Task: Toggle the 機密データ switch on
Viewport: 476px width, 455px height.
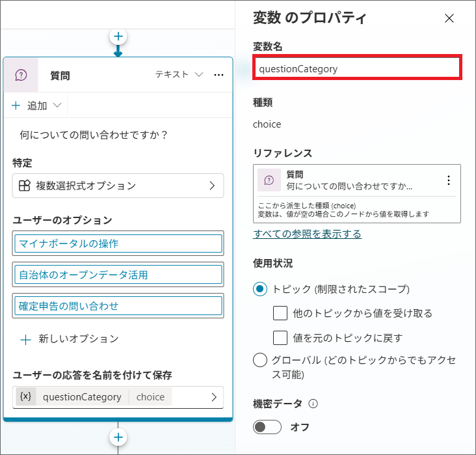Action: tap(267, 427)
